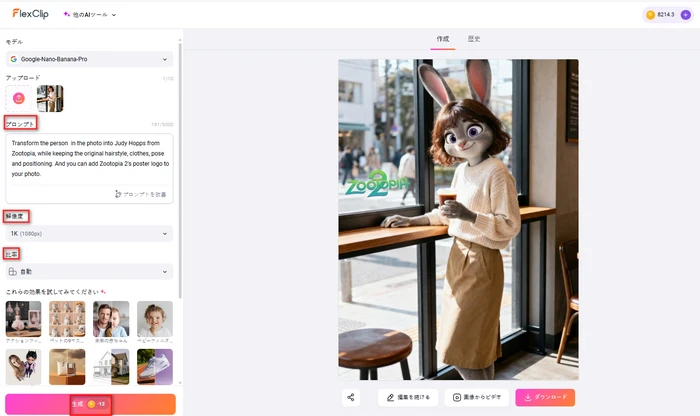700x416 pixels.
Task: Open the other AI tools dropdown
Action: 90,15
